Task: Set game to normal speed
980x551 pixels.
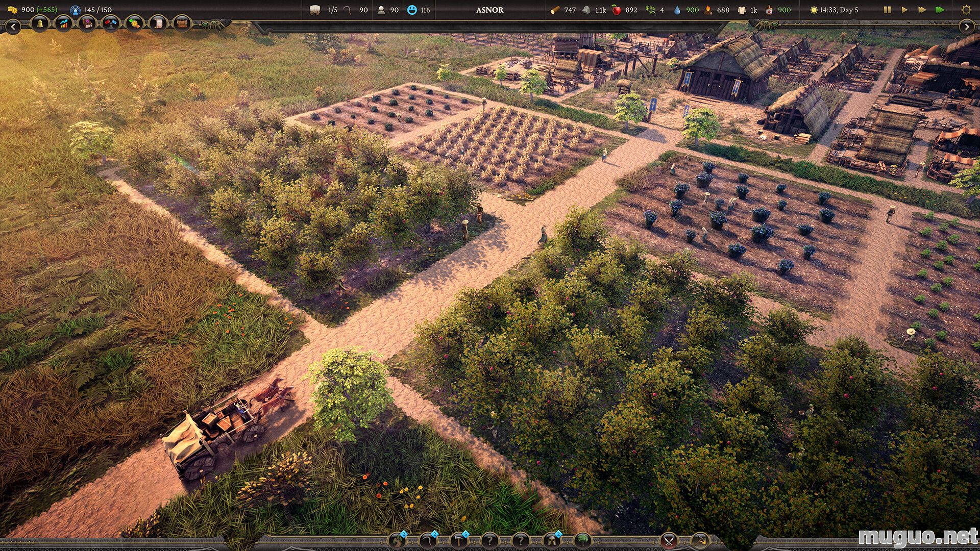Action: [x=904, y=10]
